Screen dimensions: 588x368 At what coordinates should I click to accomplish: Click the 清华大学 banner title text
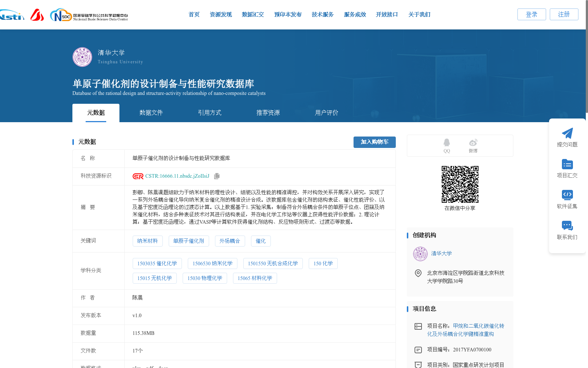click(111, 53)
